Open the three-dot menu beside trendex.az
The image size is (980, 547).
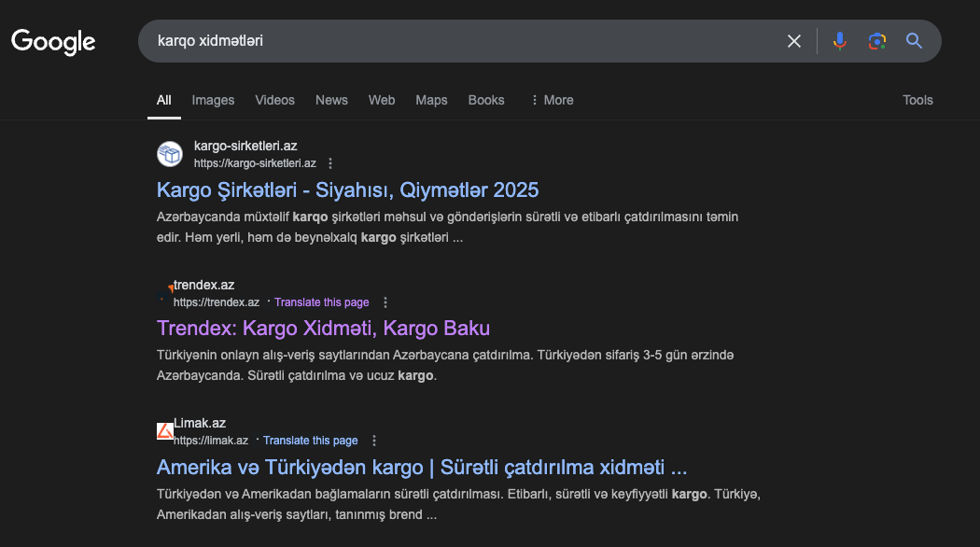point(385,302)
